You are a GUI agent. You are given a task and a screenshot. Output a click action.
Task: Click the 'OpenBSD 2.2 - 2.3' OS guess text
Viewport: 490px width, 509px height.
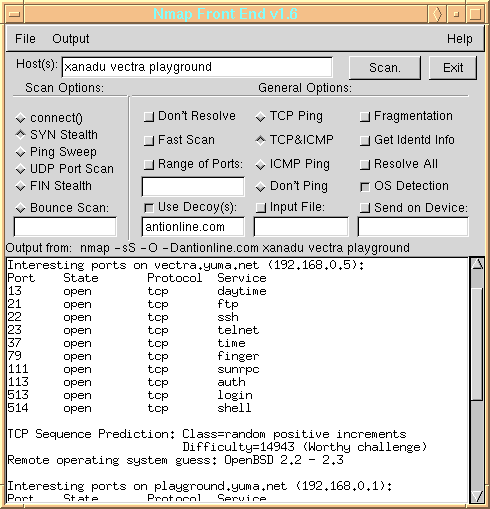click(284, 460)
